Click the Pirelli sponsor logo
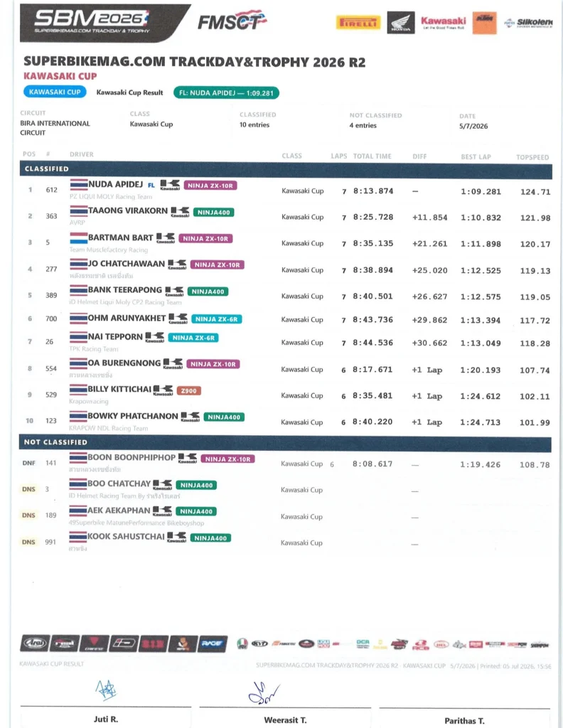The width and height of the screenshot is (563, 728). pyautogui.click(x=358, y=22)
